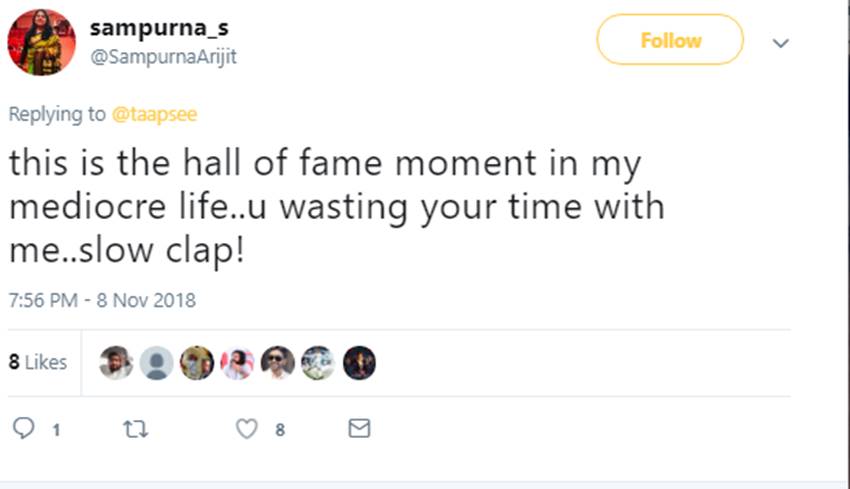The height and width of the screenshot is (489, 850).
Task: Expand tweet options with the chevron arrow
Action: [x=781, y=43]
